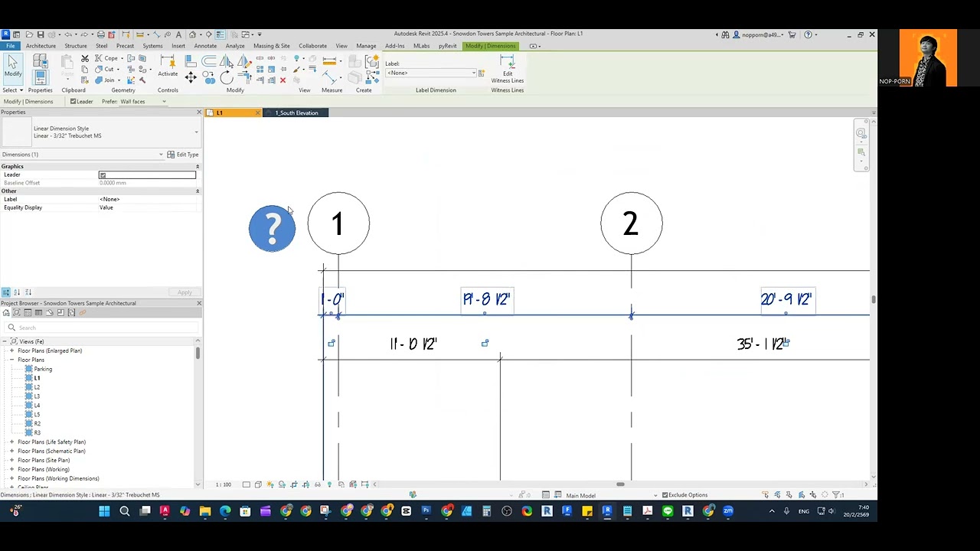Open the Architecture ribbon tab
980x551 pixels.
(x=41, y=46)
